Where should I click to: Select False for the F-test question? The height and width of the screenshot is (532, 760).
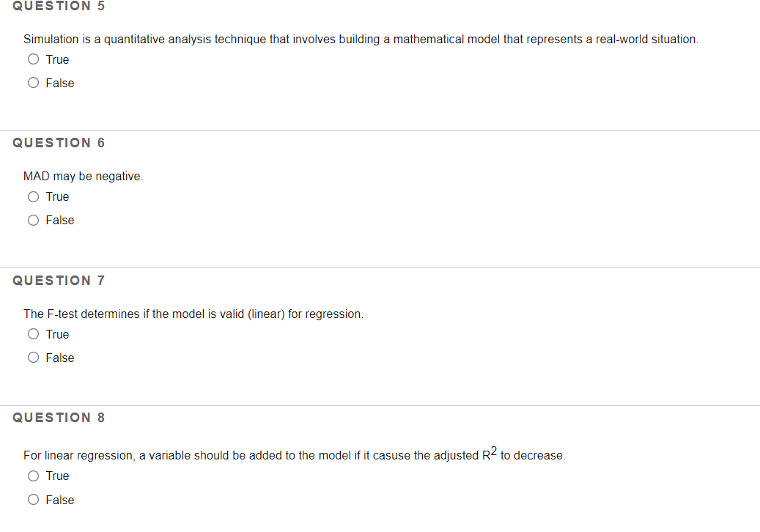tap(33, 357)
